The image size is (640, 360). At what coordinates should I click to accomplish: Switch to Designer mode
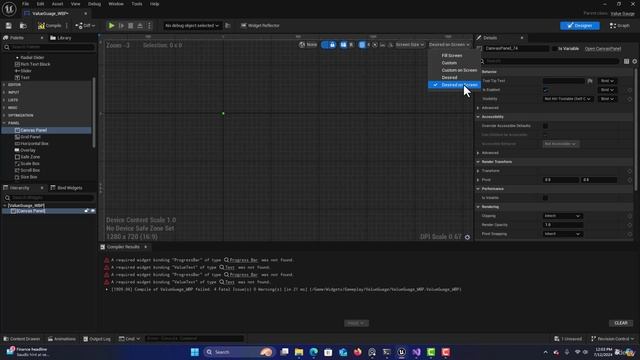580,26
